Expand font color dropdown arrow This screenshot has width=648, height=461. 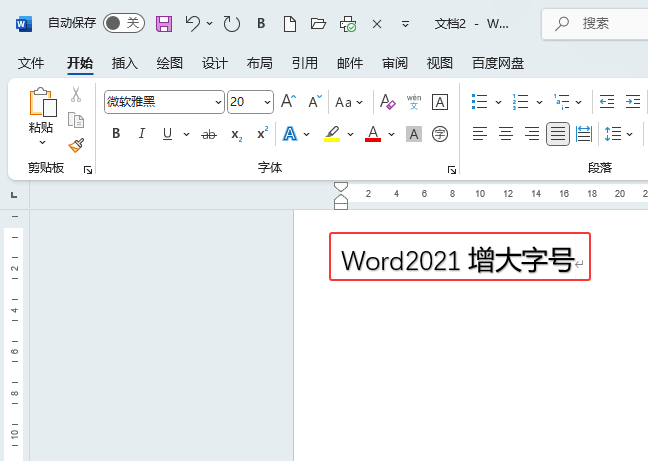point(391,134)
